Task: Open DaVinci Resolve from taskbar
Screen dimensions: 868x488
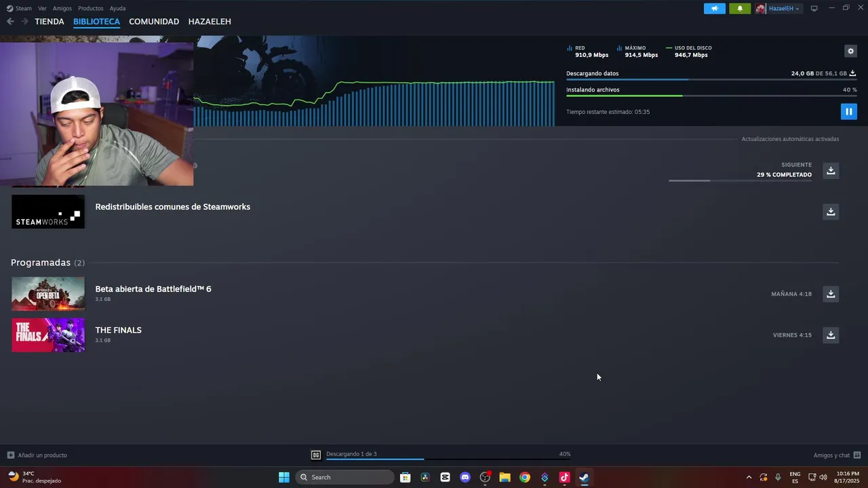Action: [x=425, y=477]
